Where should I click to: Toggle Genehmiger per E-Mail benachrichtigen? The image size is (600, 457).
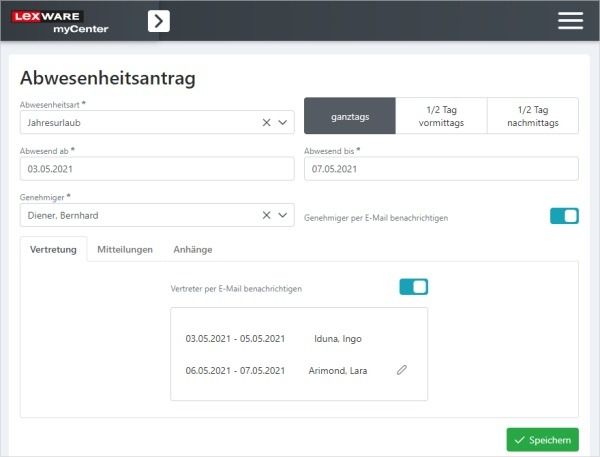564,216
